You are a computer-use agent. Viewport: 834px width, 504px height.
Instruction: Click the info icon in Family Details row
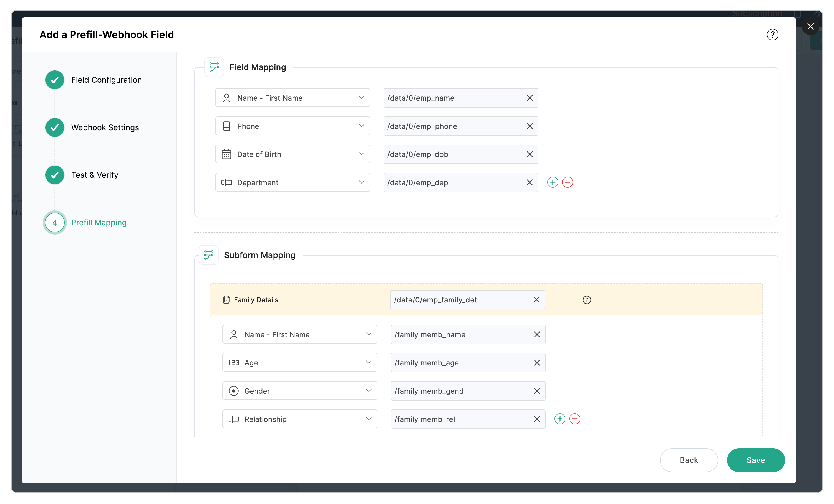[x=587, y=300]
